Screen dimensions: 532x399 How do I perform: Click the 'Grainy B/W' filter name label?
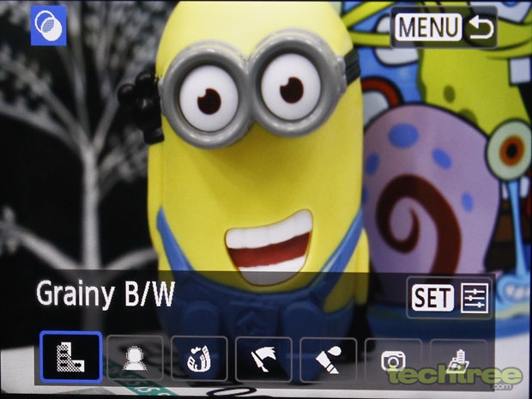point(106,293)
